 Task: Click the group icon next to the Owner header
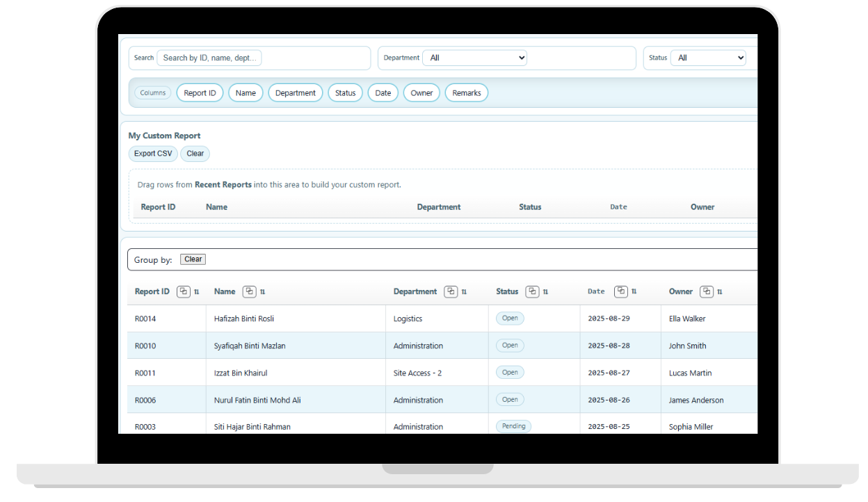[708, 291]
